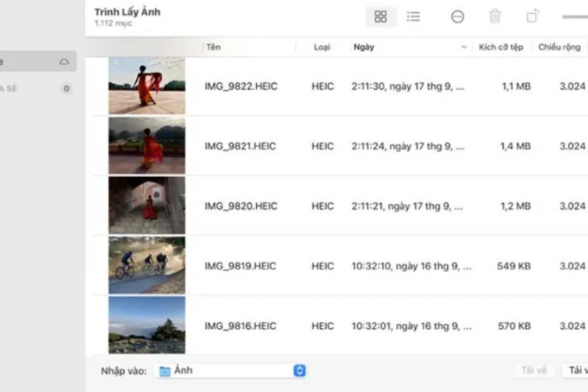This screenshot has width=588, height=392.
Task: Select the highlighted sidebar device item
Action: [38, 62]
